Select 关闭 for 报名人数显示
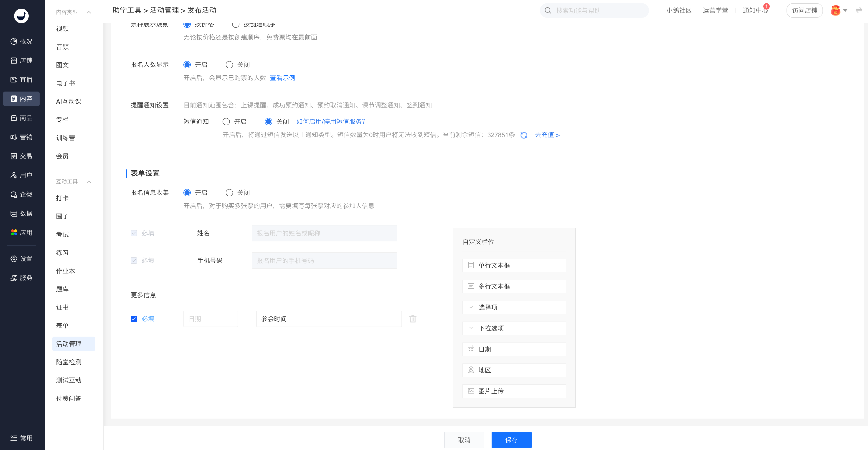 (229, 64)
